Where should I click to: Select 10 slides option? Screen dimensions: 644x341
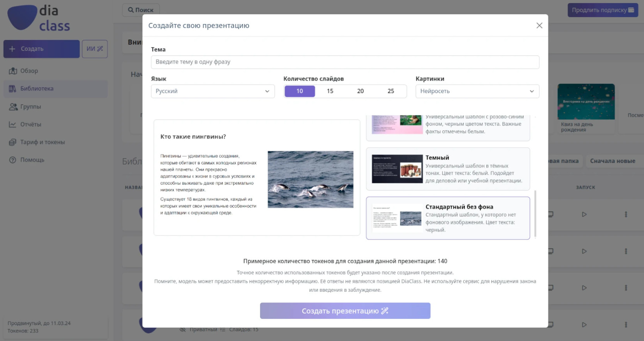300,91
